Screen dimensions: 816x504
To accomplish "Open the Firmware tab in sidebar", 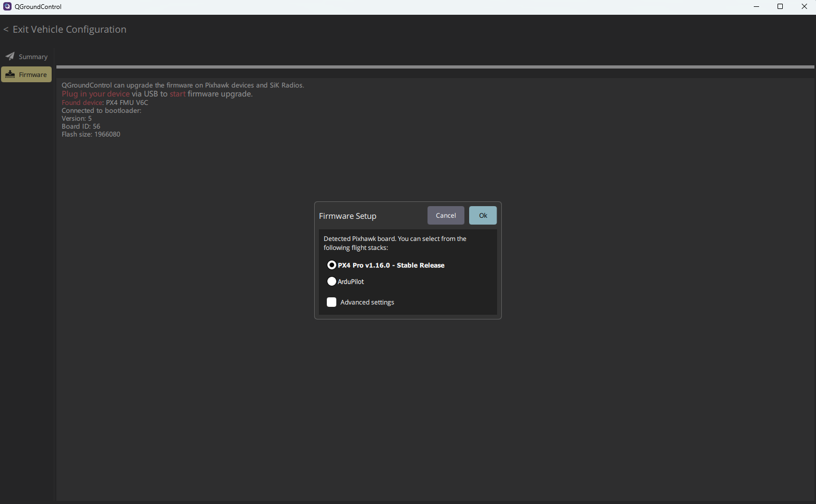I will click(x=26, y=74).
